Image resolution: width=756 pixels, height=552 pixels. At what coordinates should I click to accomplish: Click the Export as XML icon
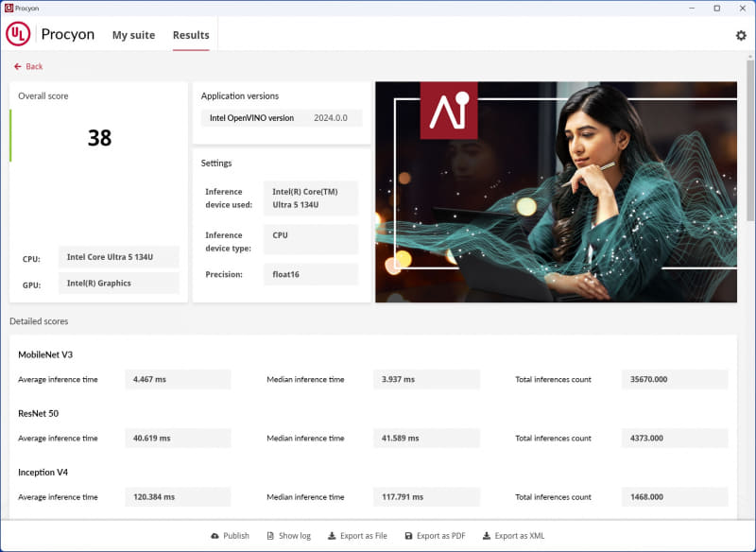[485, 535]
